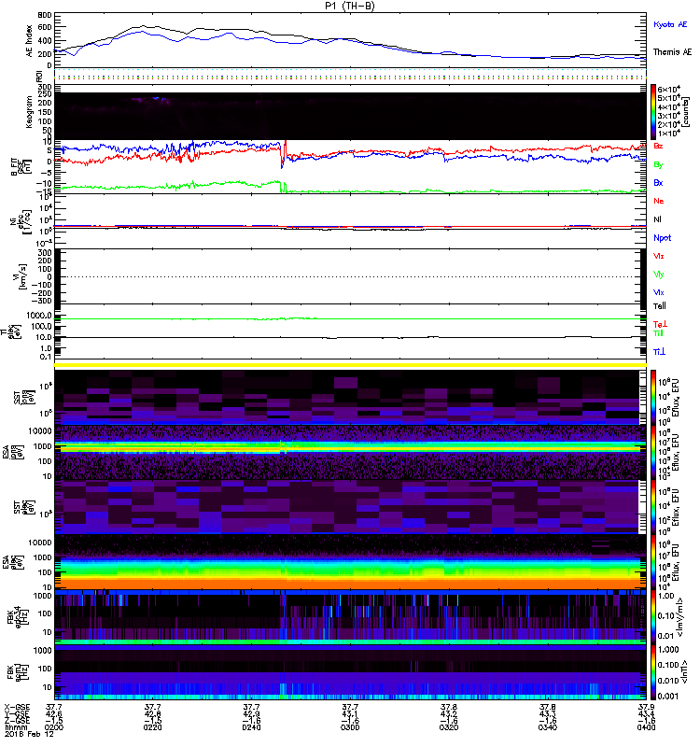Screen dimensions: 700x747
Task: Select the B_FIT GSE [nT] axis label
Action: click(x=20, y=167)
